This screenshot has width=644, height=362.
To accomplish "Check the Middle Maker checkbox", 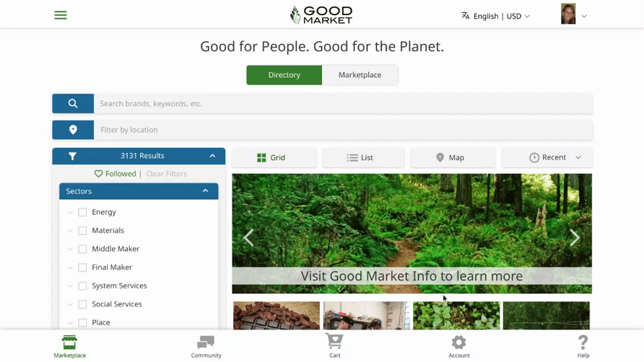I will 82,249.
